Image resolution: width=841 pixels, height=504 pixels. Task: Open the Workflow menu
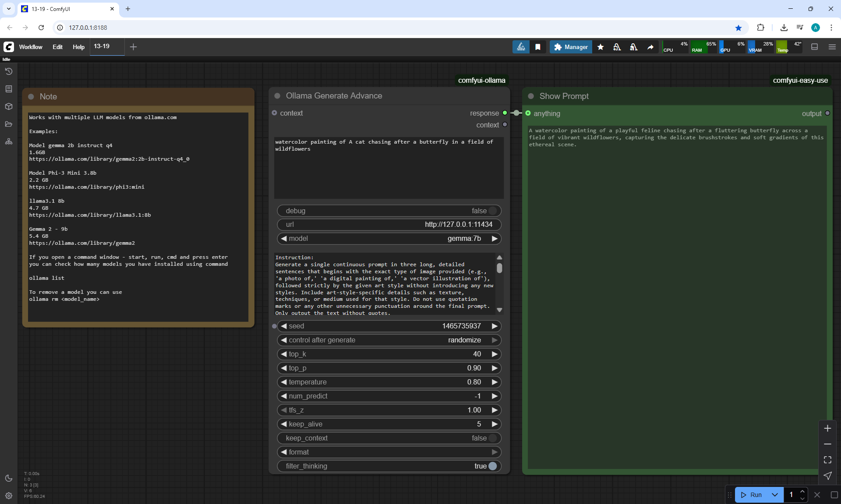click(31, 47)
